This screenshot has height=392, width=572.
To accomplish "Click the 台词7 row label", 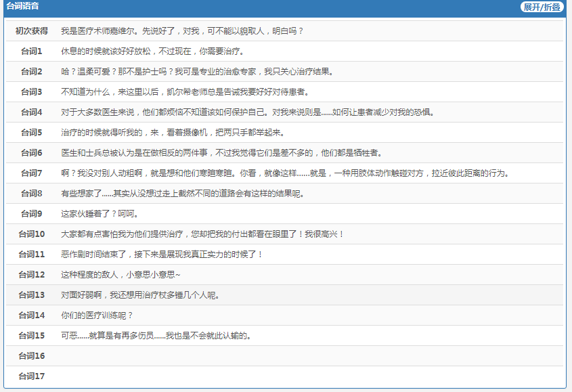I will [x=31, y=173].
